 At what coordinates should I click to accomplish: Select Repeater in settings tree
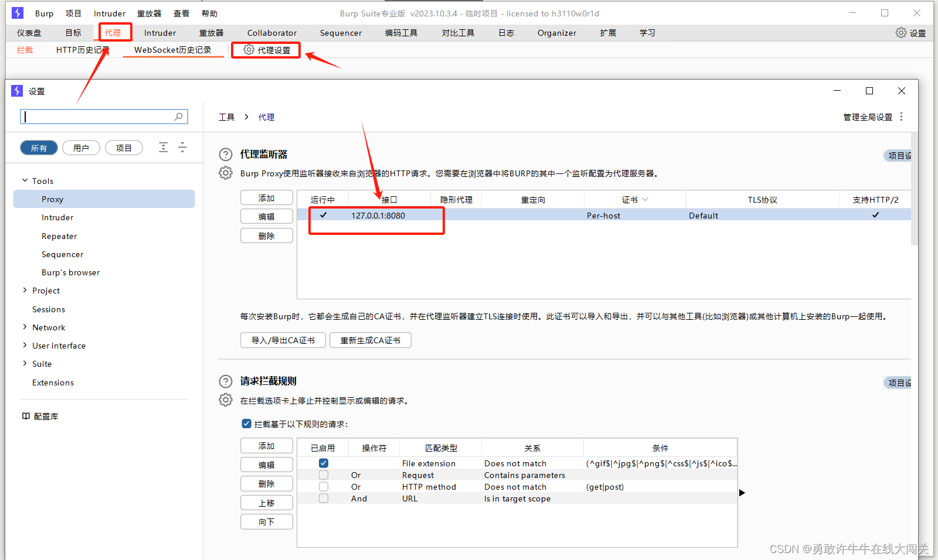pyautogui.click(x=59, y=236)
